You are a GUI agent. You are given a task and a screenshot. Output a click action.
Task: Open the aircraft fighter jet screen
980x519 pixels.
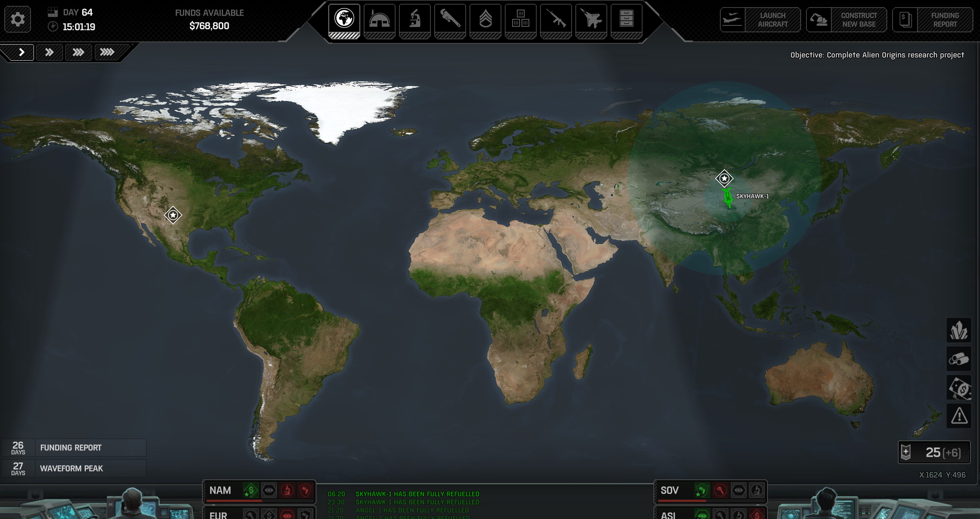(x=591, y=19)
